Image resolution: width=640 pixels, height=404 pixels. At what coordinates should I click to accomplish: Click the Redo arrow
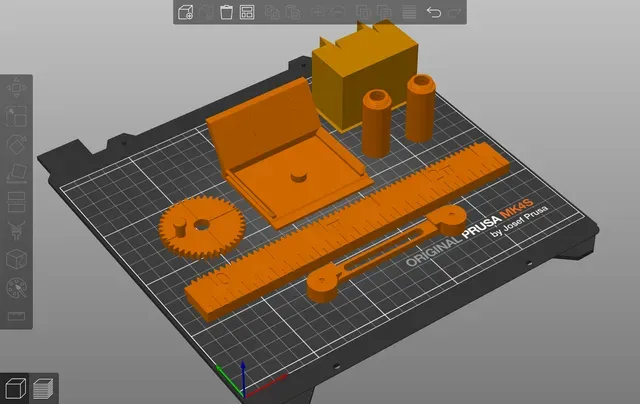click(x=454, y=13)
